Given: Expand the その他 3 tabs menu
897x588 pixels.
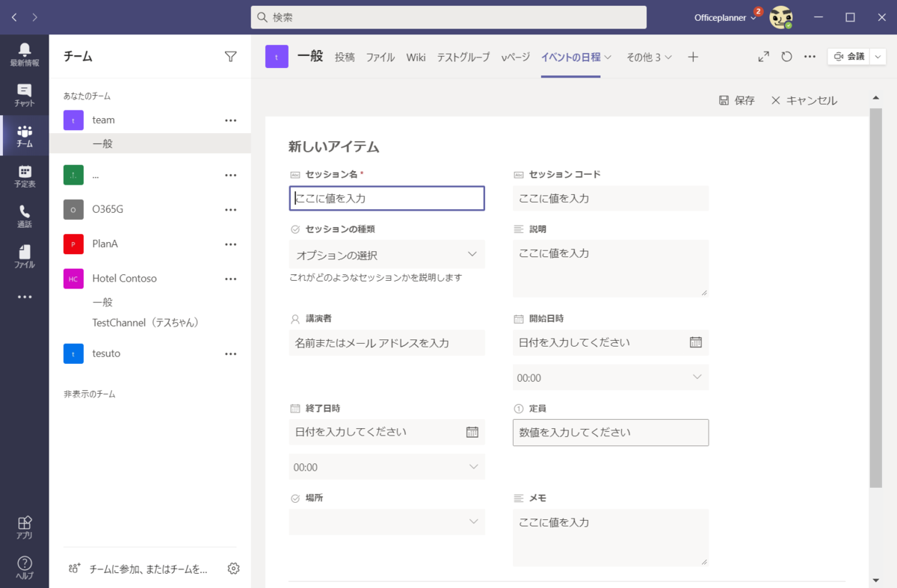Looking at the screenshot, I should coord(649,57).
